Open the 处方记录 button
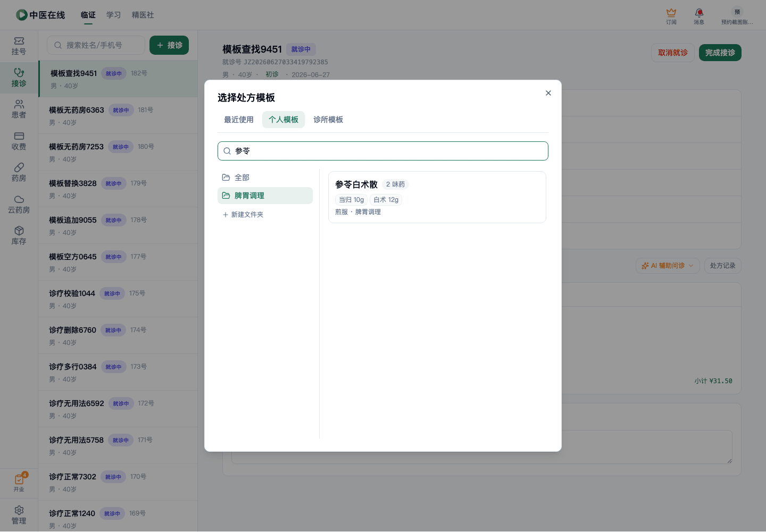766x532 pixels. [723, 266]
